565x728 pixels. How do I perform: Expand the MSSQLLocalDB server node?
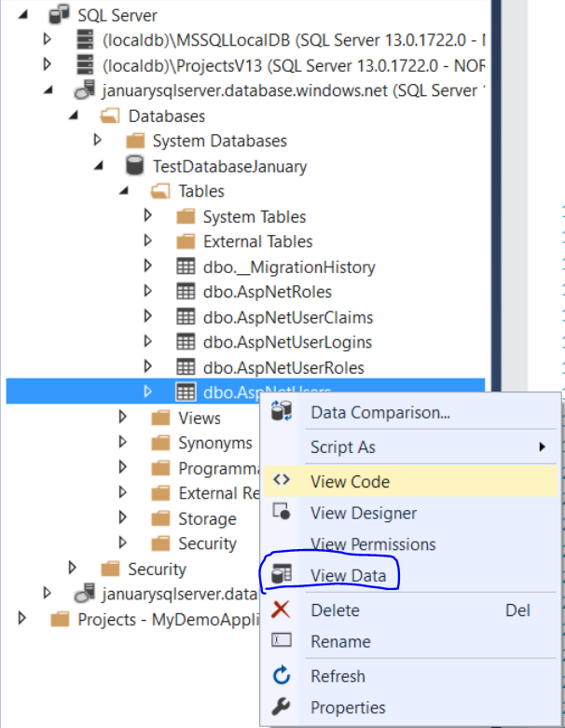coord(48,38)
